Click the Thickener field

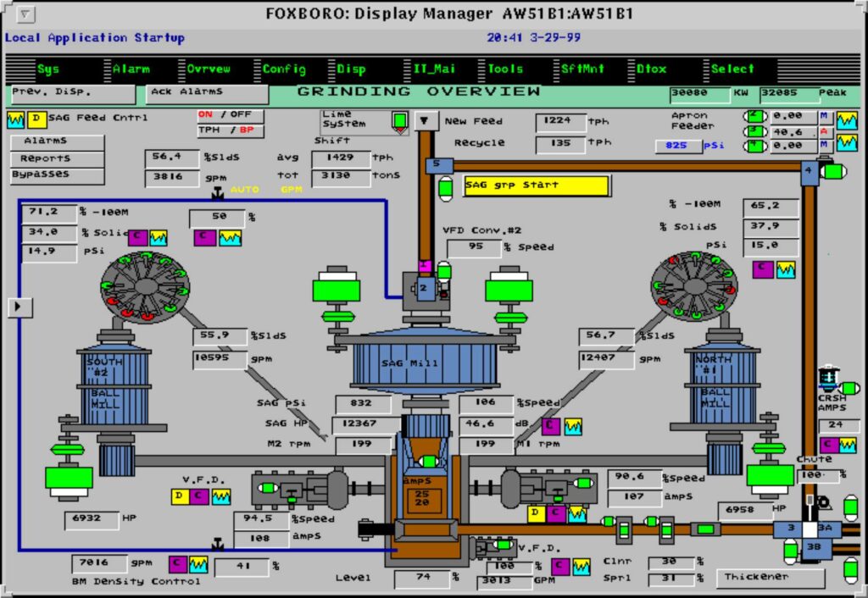770,578
